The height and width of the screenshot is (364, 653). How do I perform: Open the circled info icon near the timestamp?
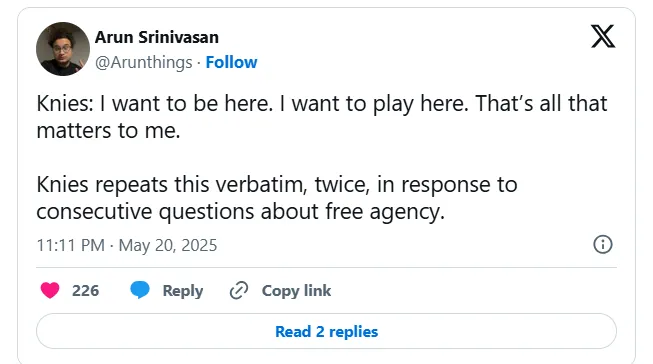pos(603,244)
